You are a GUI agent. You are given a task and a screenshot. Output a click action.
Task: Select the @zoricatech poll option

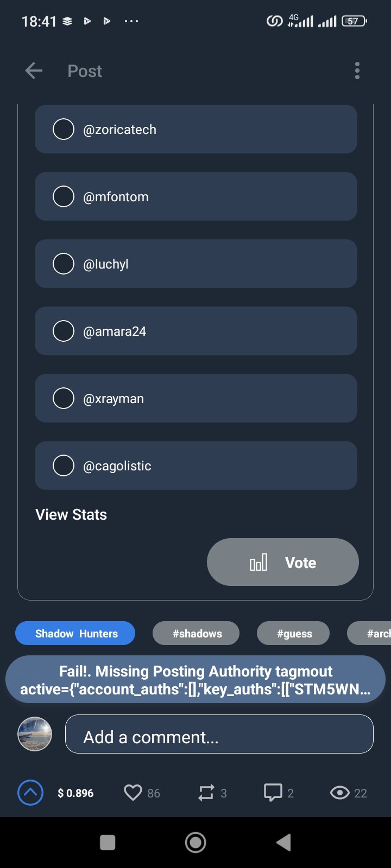[x=64, y=129]
